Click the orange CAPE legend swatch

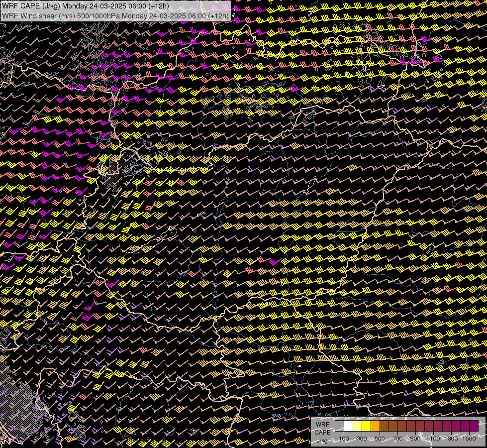[x=376, y=426]
